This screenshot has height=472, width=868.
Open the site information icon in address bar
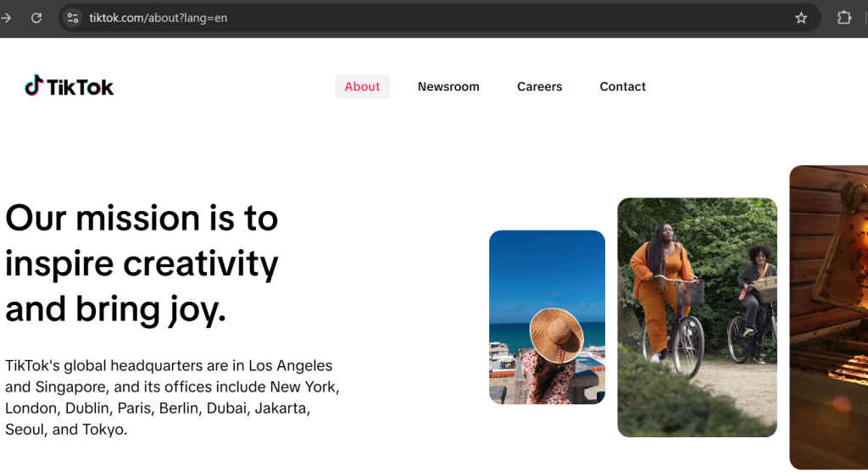click(73, 18)
